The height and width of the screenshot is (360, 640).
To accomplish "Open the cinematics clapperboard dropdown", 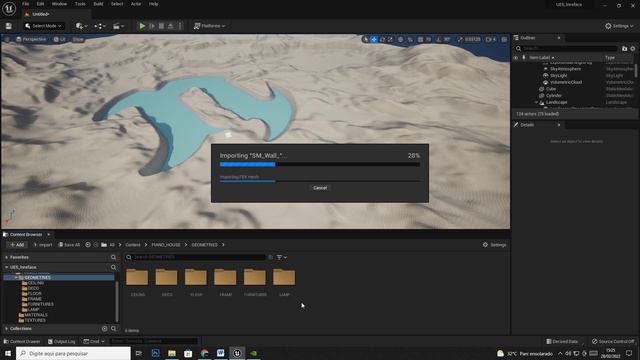I will pyautogui.click(x=119, y=26).
